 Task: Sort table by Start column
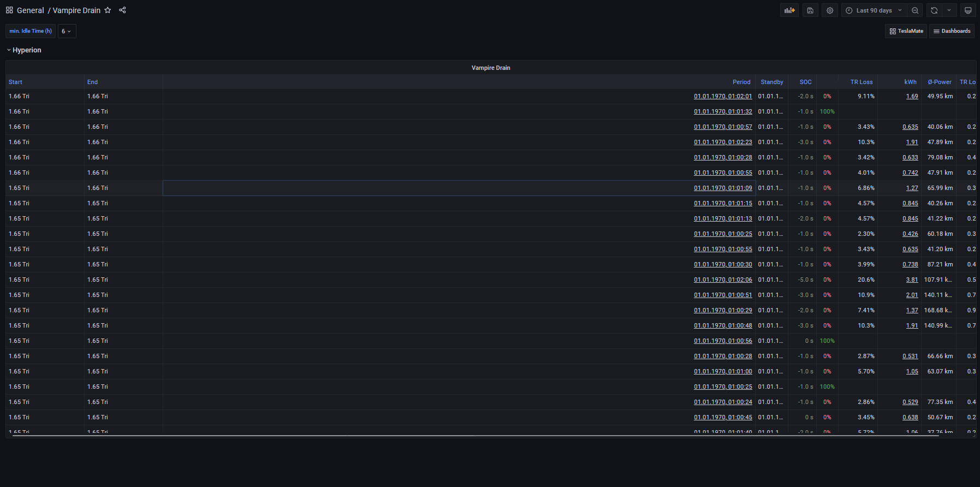pos(15,82)
